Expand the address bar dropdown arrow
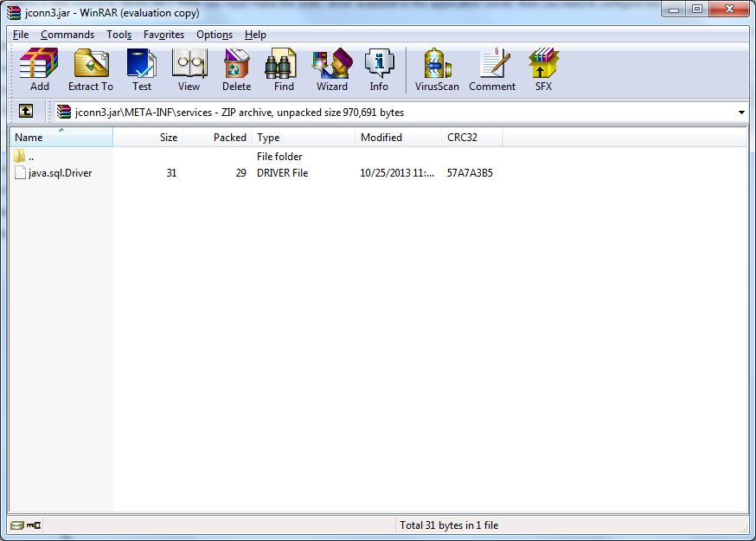 tap(741, 113)
